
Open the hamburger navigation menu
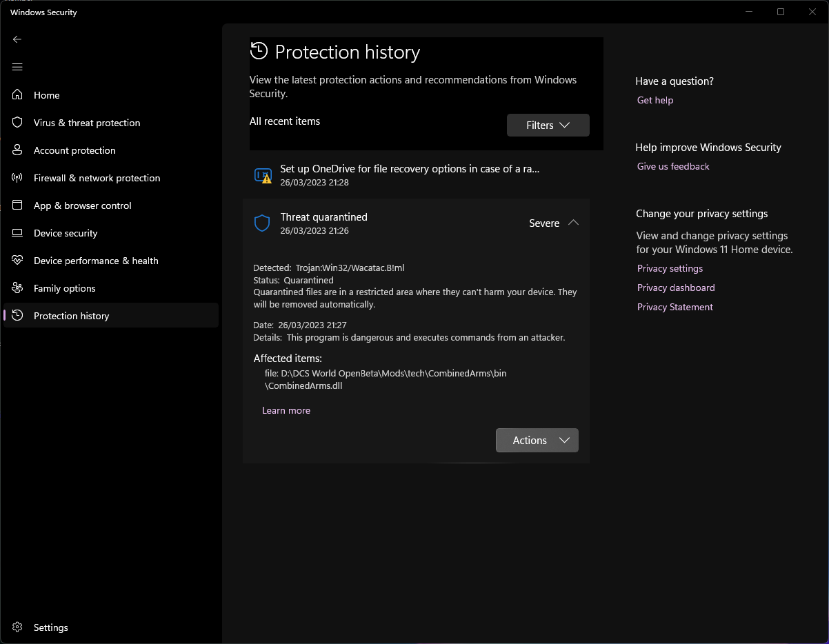tap(17, 67)
